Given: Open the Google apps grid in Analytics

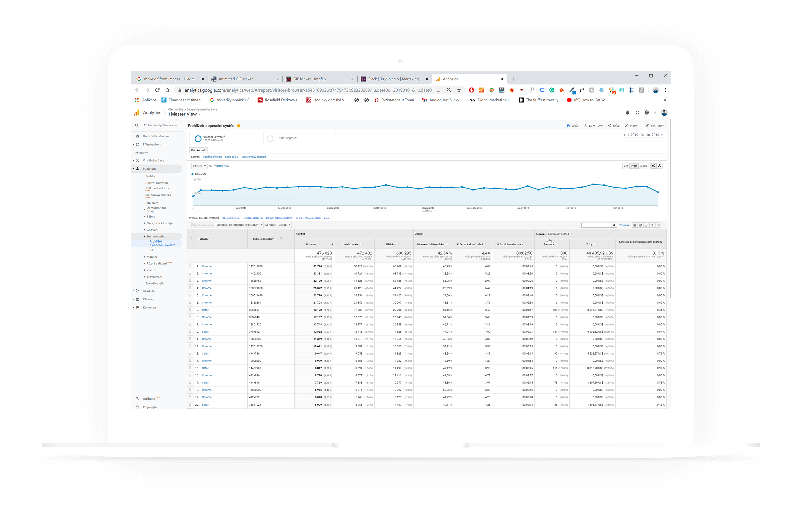Looking at the screenshot, I should coord(637,113).
